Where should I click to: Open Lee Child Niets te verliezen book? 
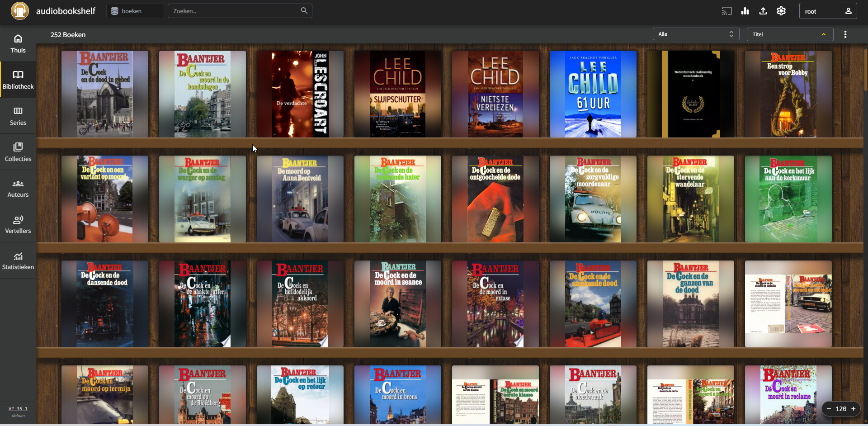(495, 94)
